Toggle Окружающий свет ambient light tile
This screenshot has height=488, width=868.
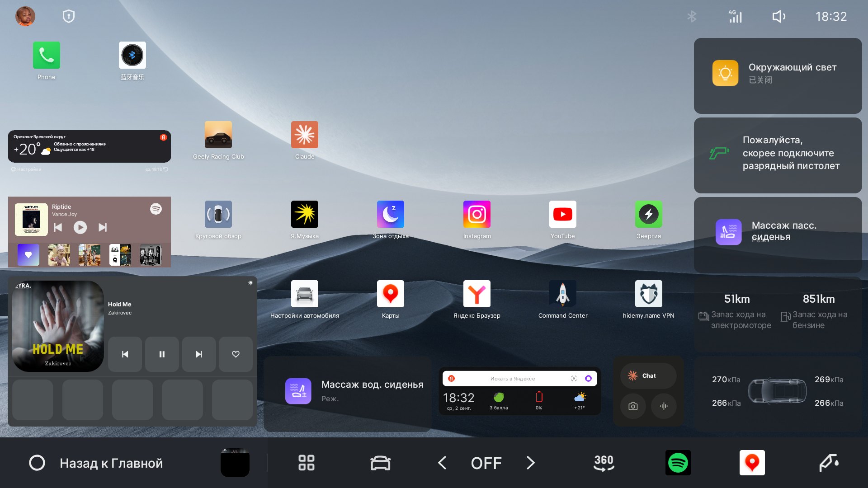coord(778,76)
